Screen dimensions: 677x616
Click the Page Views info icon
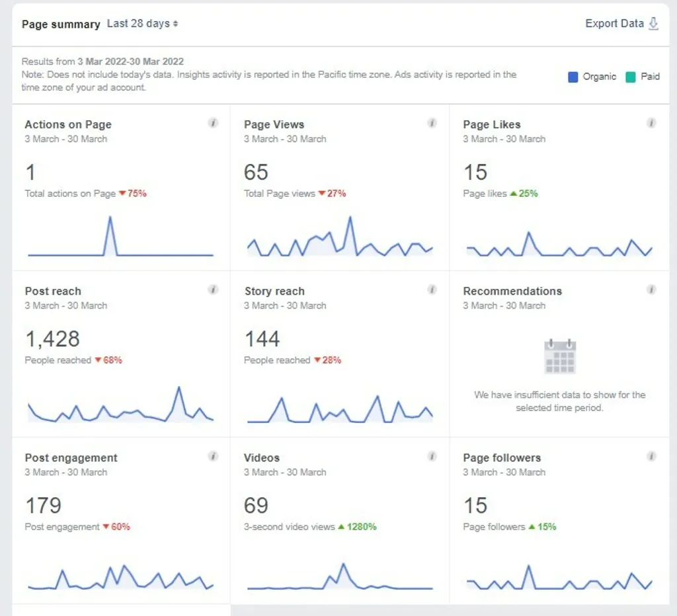click(x=432, y=123)
